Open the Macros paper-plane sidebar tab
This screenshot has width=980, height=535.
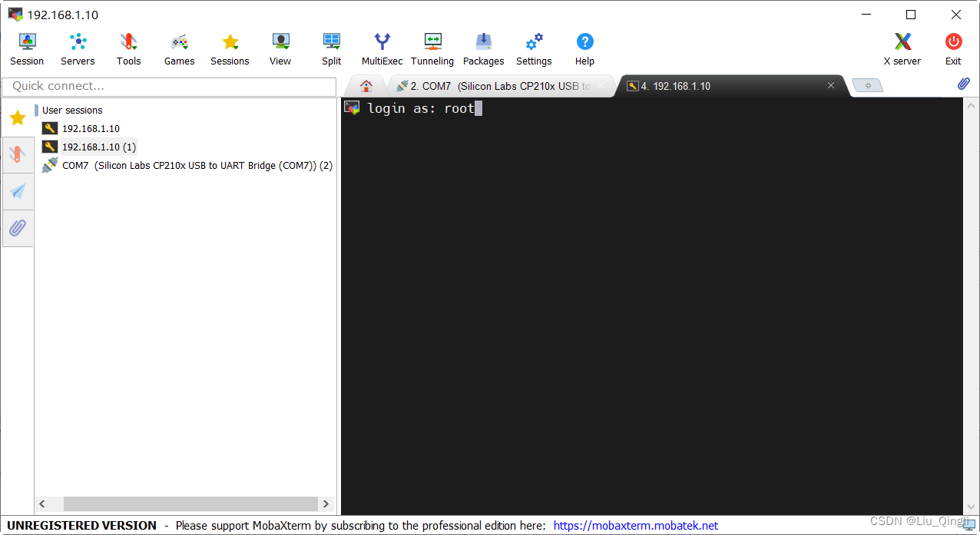pyautogui.click(x=17, y=191)
